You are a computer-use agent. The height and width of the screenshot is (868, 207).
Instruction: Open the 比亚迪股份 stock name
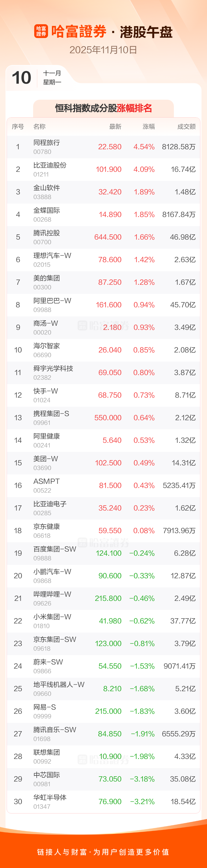pyautogui.click(x=50, y=166)
